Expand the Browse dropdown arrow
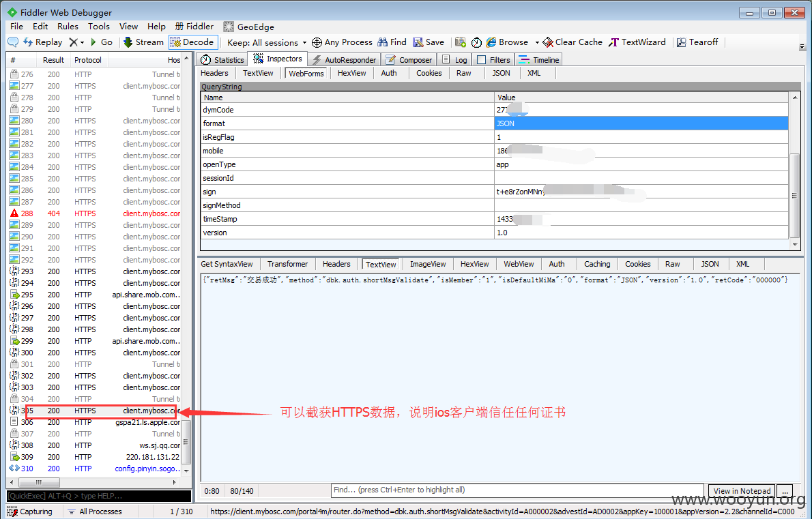The image size is (812, 519). (x=537, y=42)
